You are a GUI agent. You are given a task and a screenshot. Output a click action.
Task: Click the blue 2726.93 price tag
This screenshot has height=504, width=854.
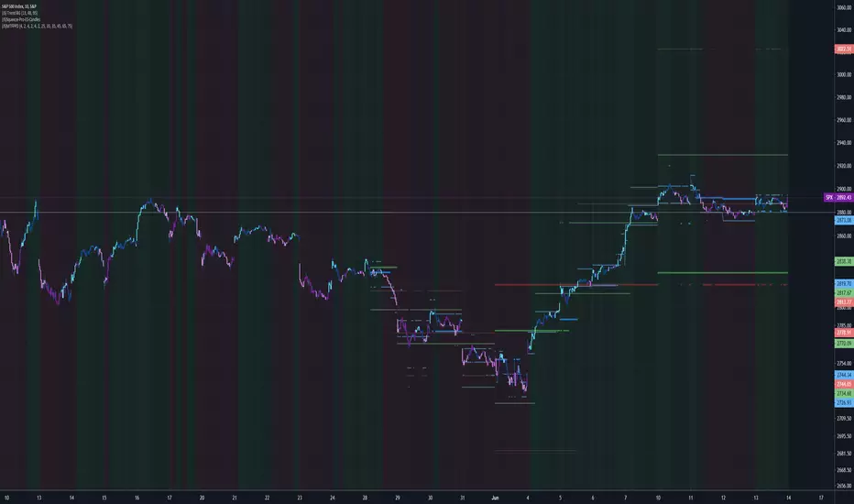click(844, 402)
